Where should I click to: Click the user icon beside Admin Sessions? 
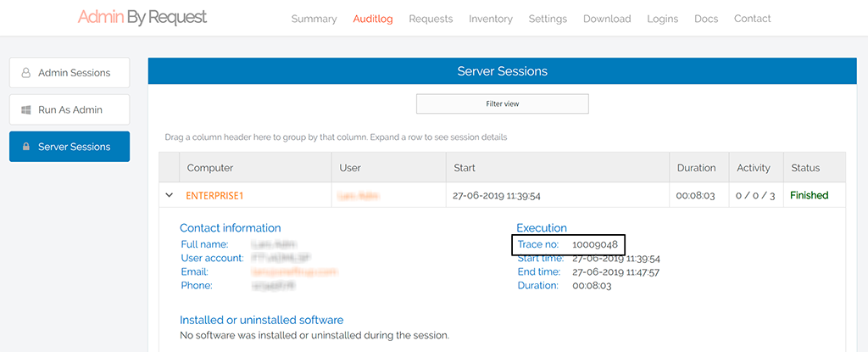[25, 73]
